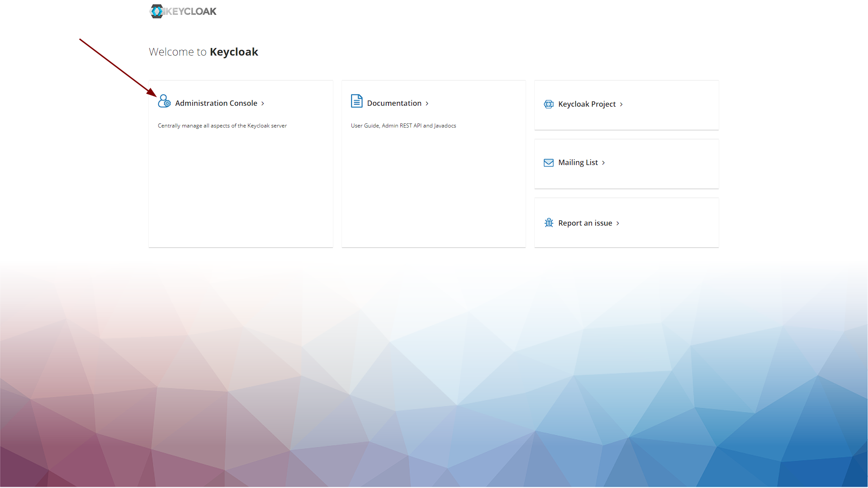The image size is (868, 488).
Task: Click the Report an issue bug icon
Action: [549, 223]
